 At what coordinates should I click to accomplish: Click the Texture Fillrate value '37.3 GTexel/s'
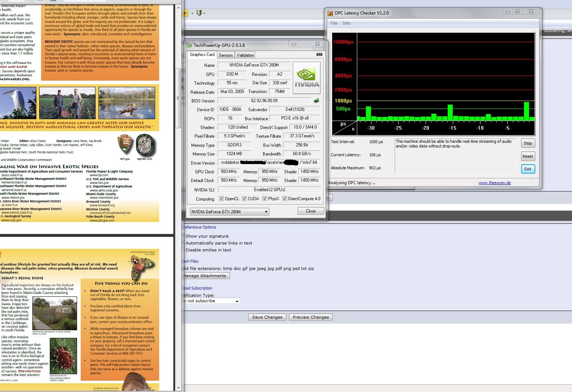pos(302,136)
